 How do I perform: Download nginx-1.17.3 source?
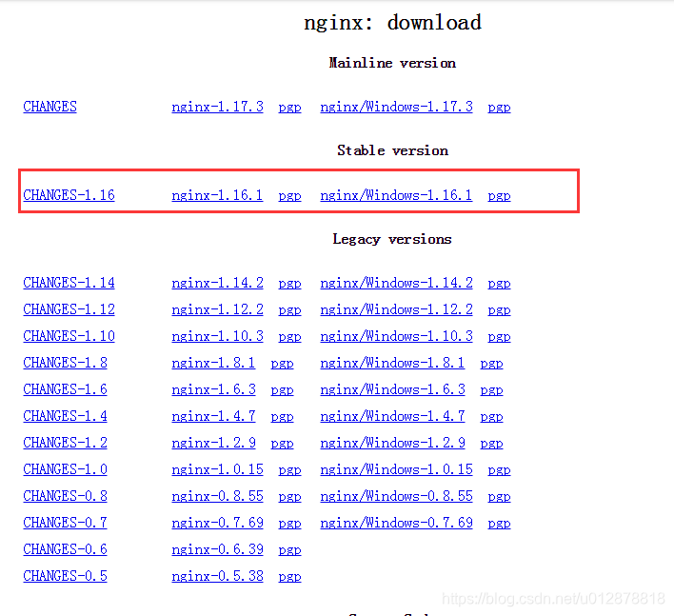pos(217,107)
